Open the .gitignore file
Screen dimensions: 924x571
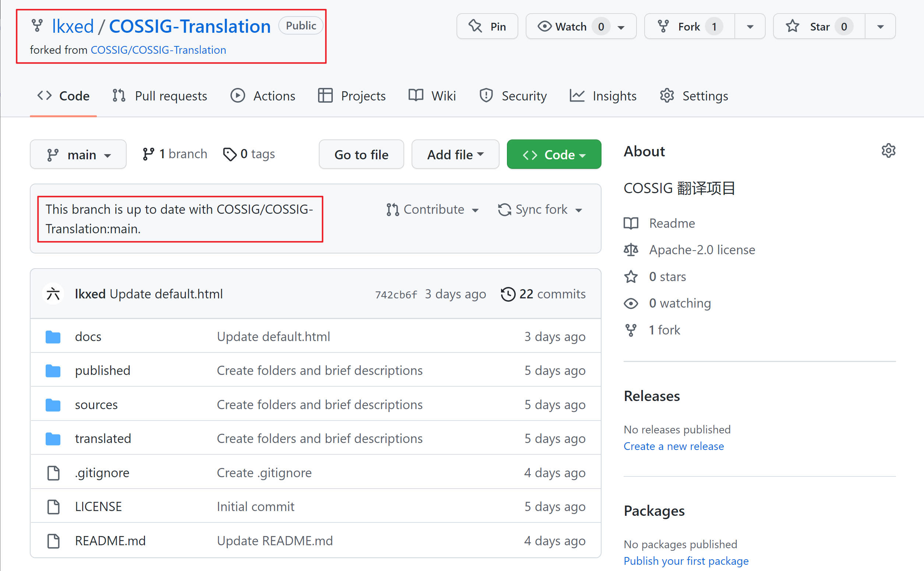pyautogui.click(x=102, y=473)
